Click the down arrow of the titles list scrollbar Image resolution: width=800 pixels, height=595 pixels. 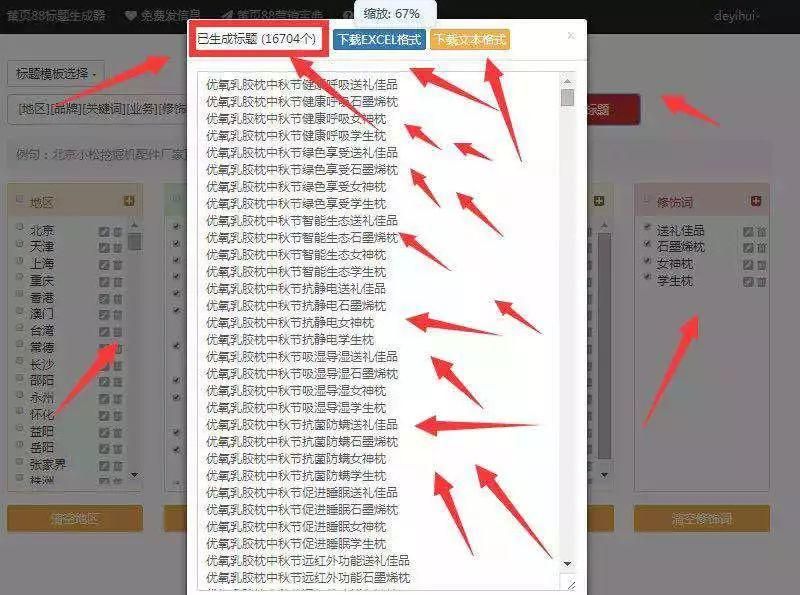click(x=567, y=563)
